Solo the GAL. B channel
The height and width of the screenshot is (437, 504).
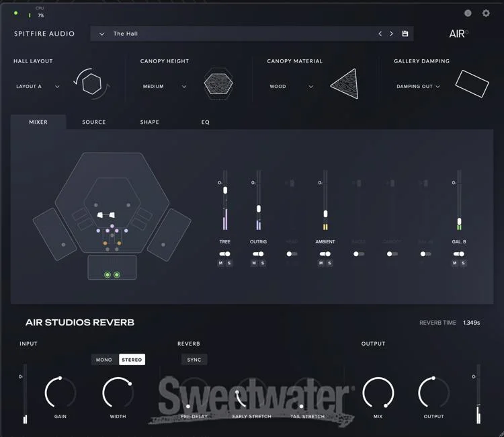pyautogui.click(x=463, y=264)
